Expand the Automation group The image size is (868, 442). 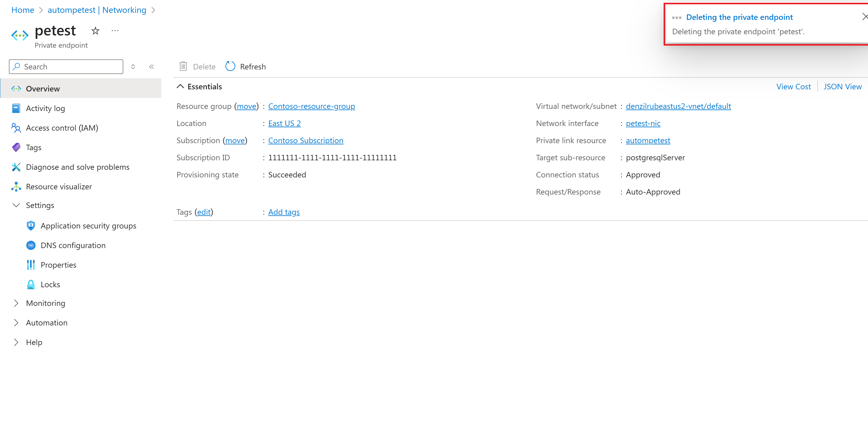tap(16, 322)
